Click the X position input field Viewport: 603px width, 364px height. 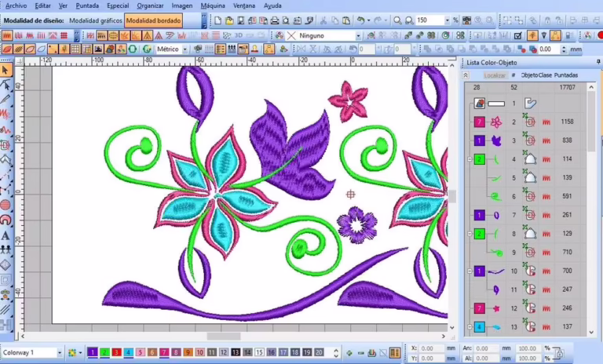pyautogui.click(x=432, y=348)
